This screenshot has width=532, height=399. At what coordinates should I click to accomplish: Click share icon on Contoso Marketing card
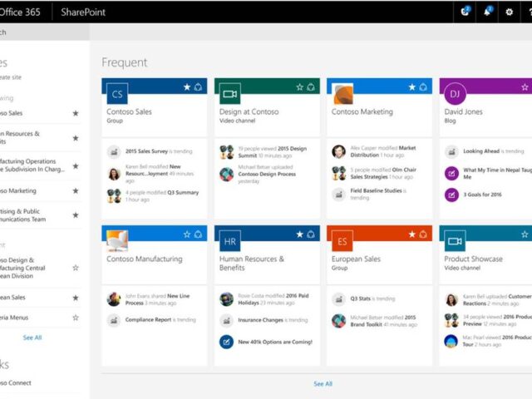(423, 87)
